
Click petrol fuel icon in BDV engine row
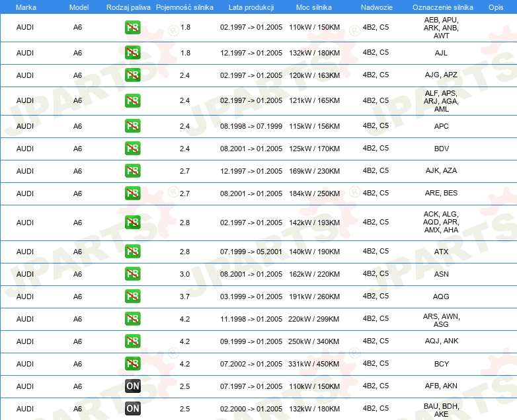[132, 148]
